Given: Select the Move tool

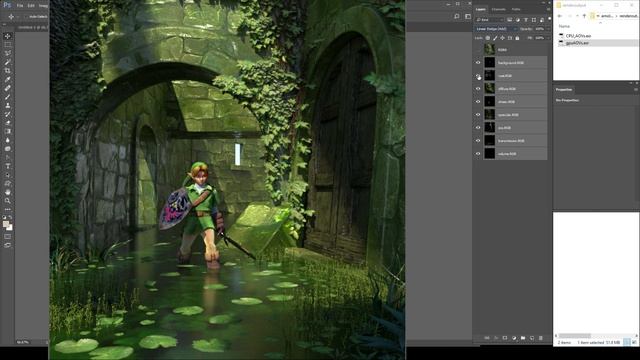Looking at the screenshot, I should tap(7, 36).
